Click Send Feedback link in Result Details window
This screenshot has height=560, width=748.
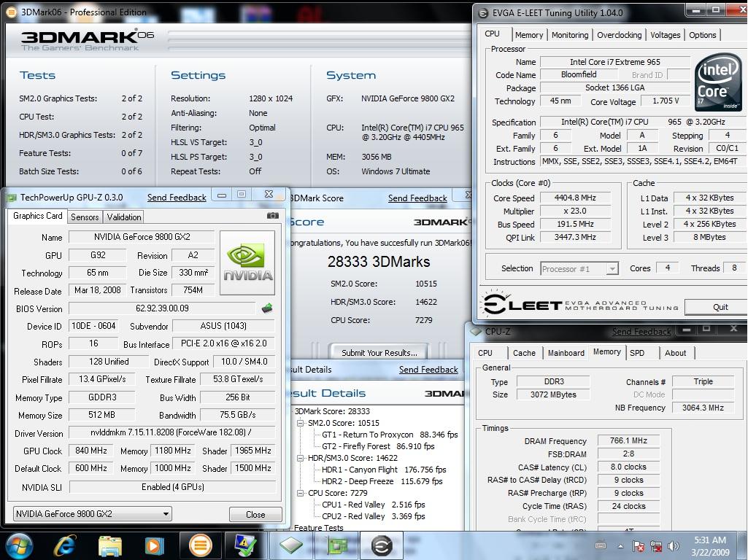point(428,370)
